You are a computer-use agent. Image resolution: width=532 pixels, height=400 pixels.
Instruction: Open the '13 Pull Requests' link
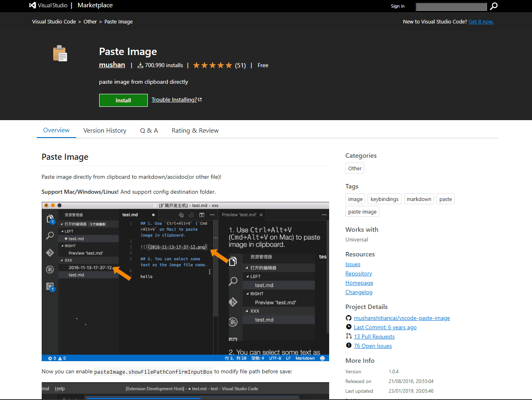(x=374, y=337)
